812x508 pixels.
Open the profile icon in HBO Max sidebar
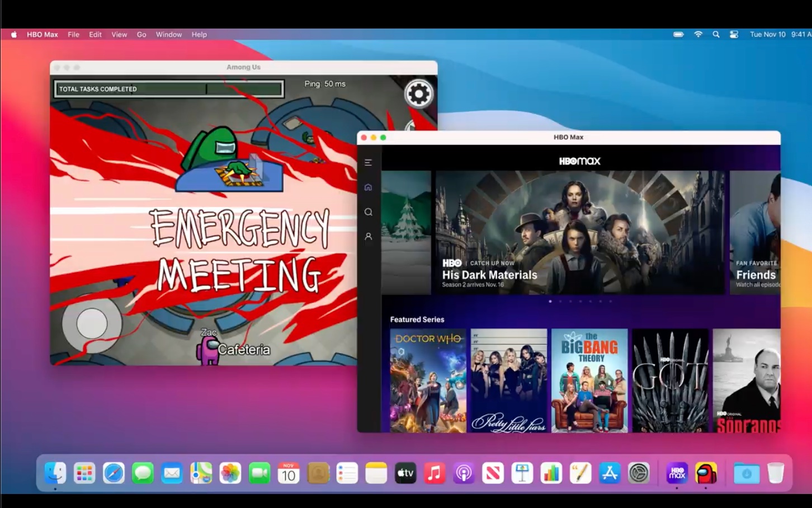[x=368, y=237]
